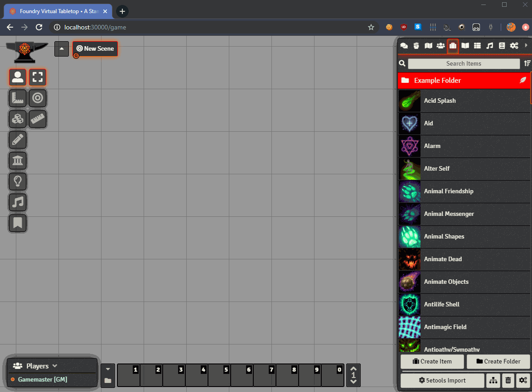Click the Search Items input field
The width and height of the screenshot is (532, 392).
coord(464,64)
